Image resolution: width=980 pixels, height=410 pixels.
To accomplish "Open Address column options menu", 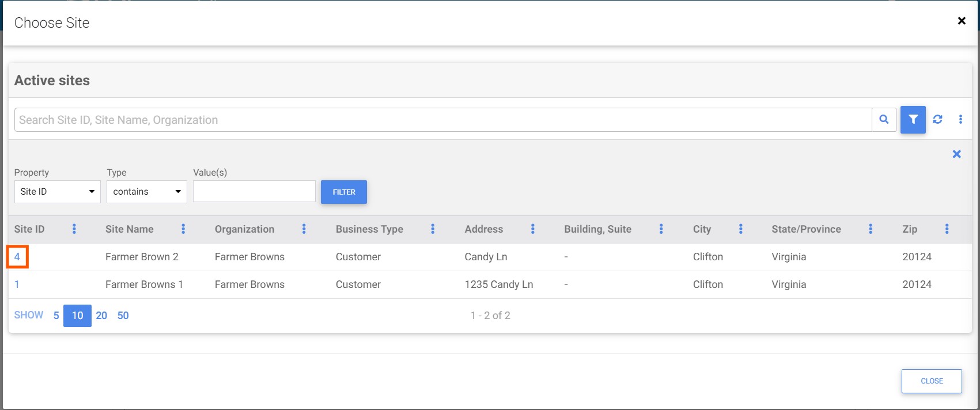I will [533, 229].
